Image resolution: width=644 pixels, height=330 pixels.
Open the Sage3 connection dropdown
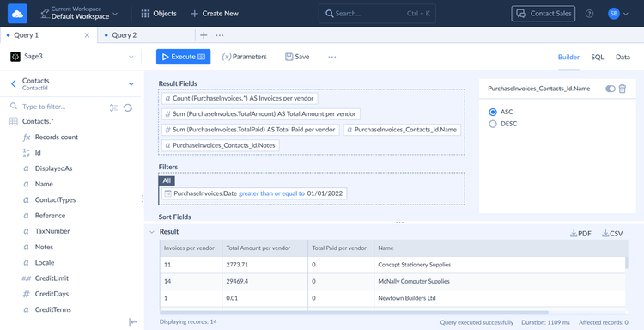[72, 57]
